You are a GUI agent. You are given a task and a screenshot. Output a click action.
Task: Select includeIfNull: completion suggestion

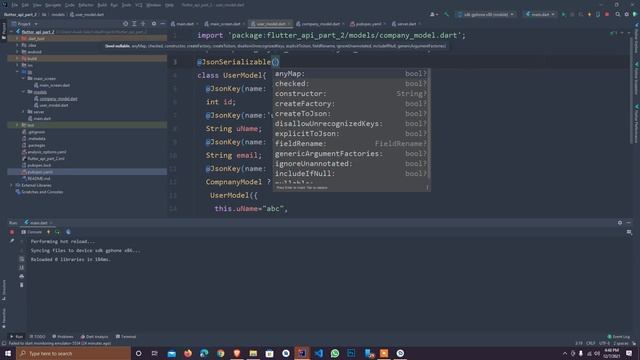(351, 173)
